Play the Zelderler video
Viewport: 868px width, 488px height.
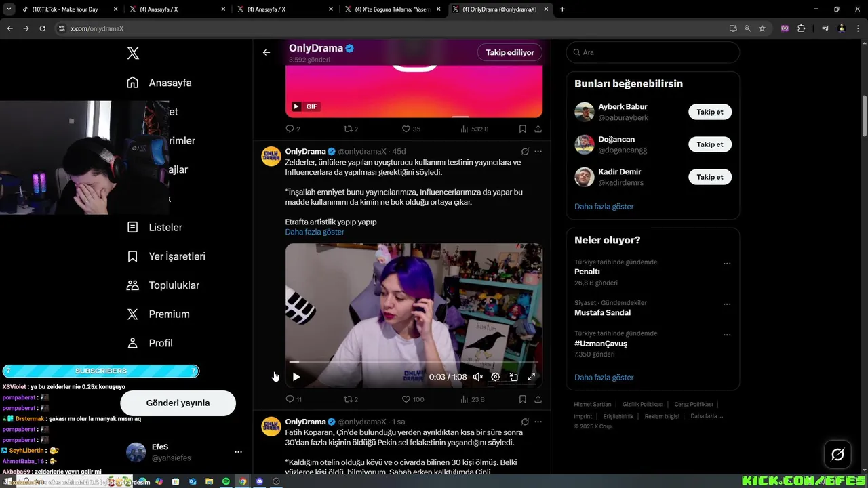click(x=296, y=377)
